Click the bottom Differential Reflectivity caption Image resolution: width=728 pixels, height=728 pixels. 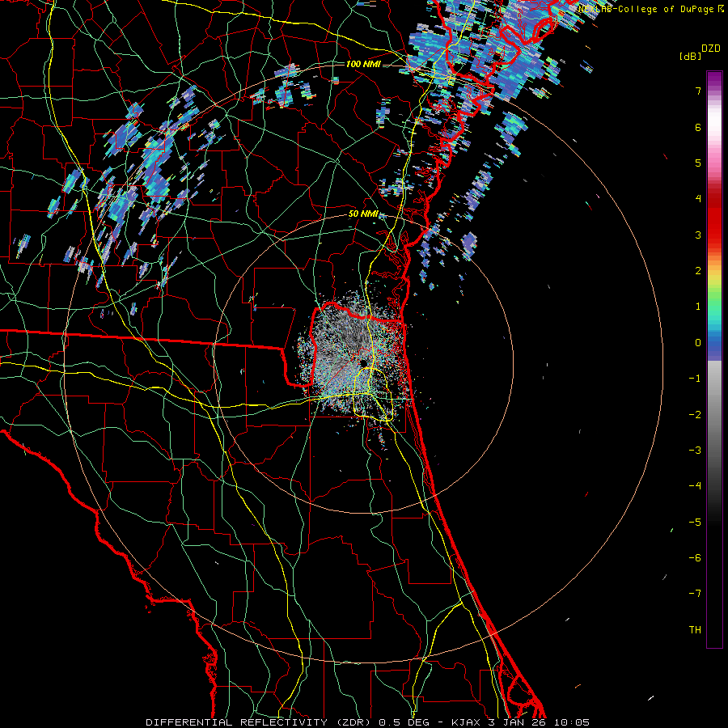pos(368,722)
